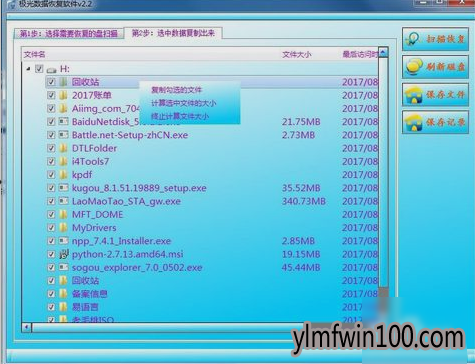Click the 文件名 column header
This screenshot has height=364, width=475.
(x=34, y=54)
